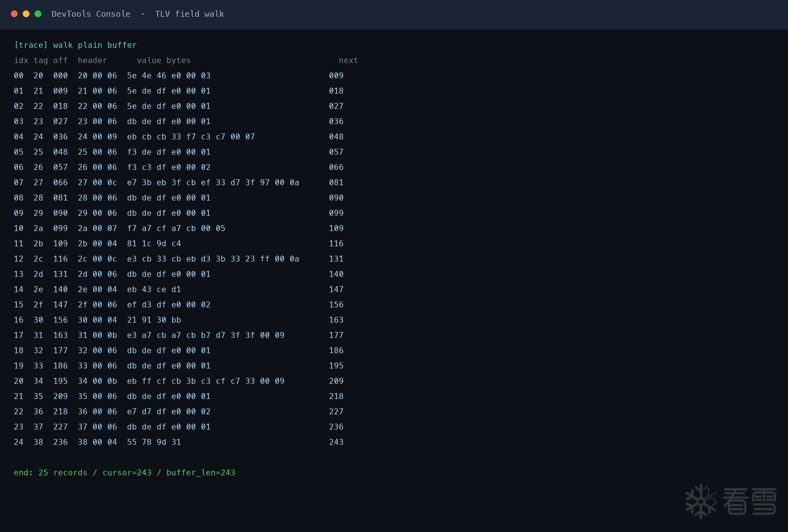Screen dimensions: 788x532
Task: Click next value 163 in row 16
Action: (336, 320)
